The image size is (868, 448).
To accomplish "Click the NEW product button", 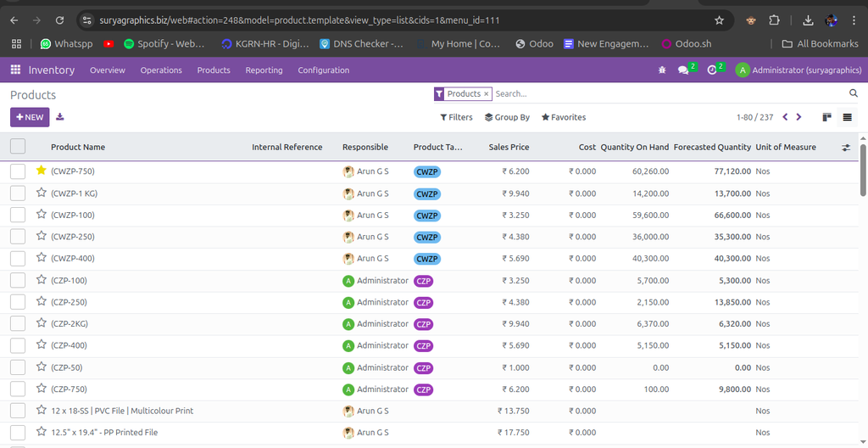I will click(30, 117).
